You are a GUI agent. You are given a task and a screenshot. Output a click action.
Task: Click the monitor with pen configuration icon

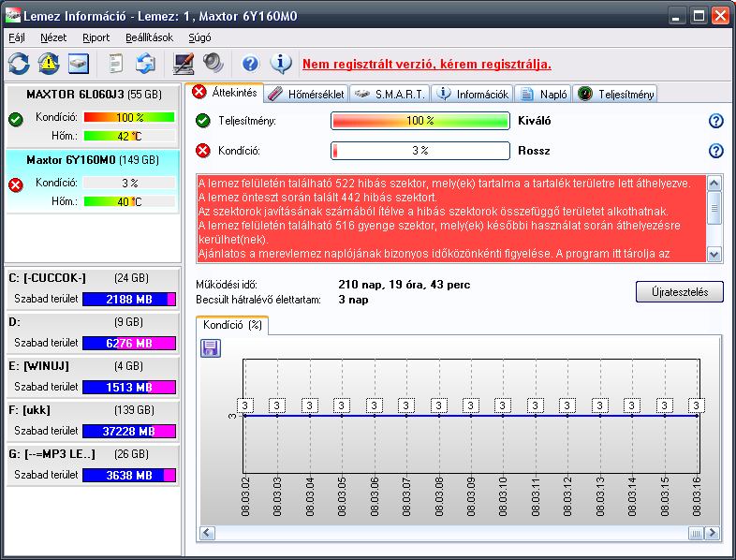(184, 64)
